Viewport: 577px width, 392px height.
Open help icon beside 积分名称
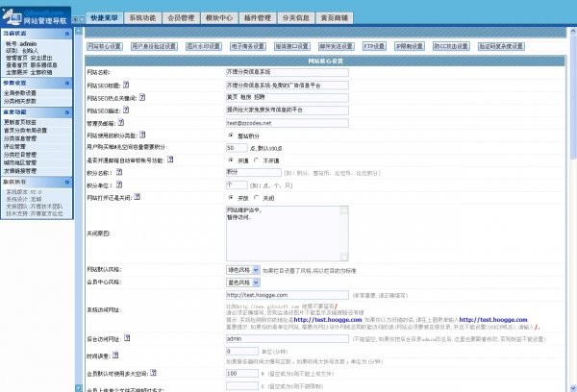(x=119, y=172)
